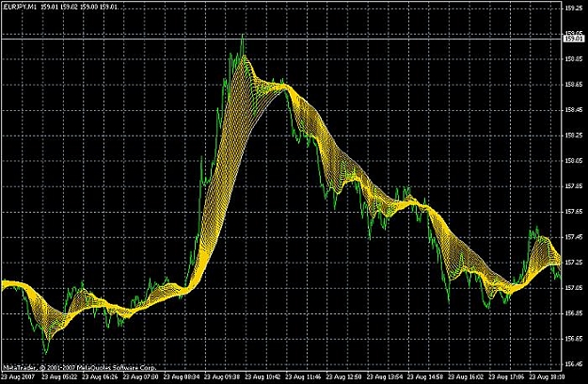Click the highlighted 159.01 current price label

click(x=575, y=39)
